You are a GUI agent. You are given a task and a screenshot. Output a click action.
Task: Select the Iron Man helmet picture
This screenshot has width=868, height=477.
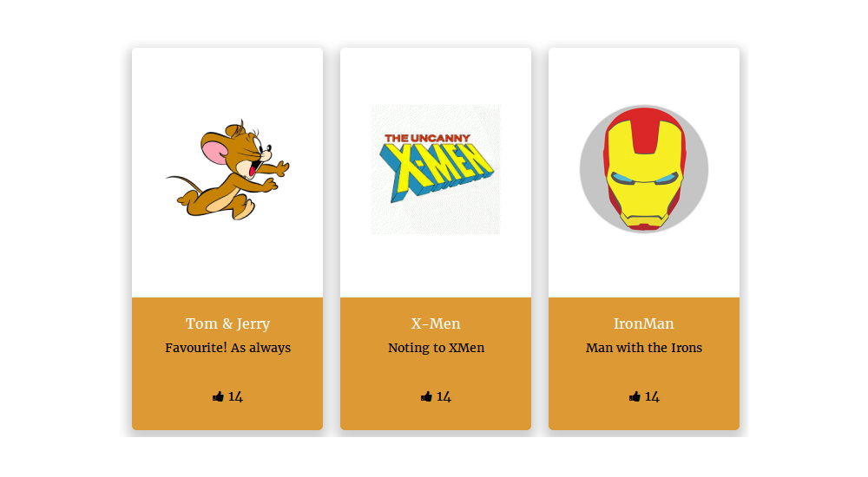pyautogui.click(x=644, y=169)
